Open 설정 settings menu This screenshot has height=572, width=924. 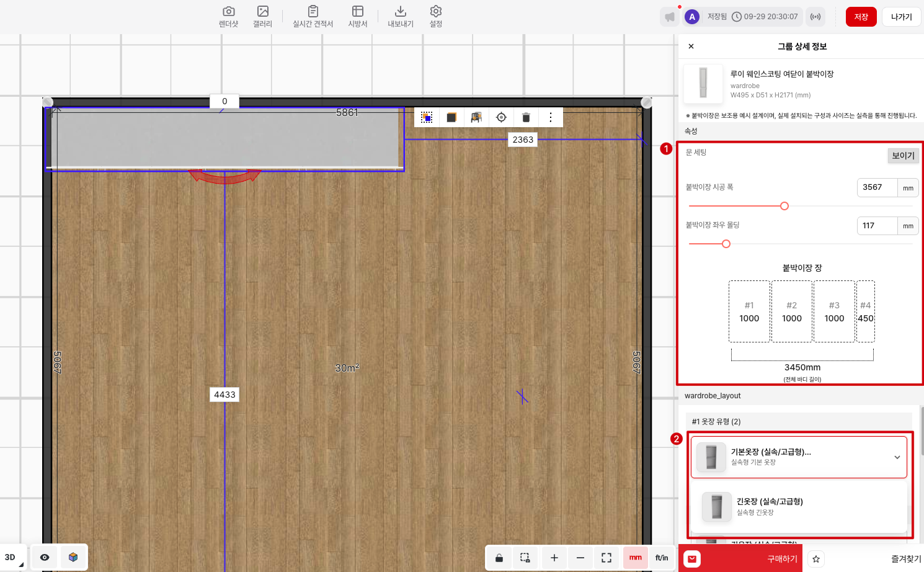[x=436, y=16]
